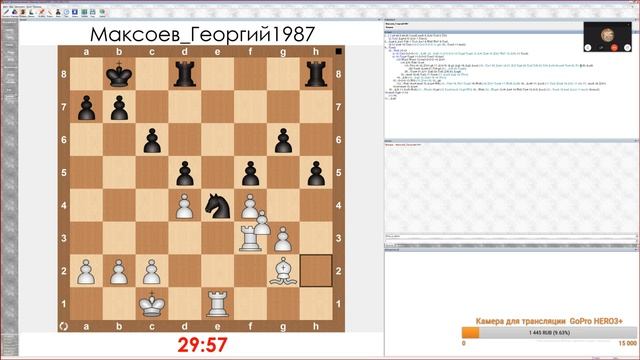Image resolution: width=640 pixels, height=360 pixels.
Task: Toggle the dark microphone button in call widget
Action: [x=601, y=47]
